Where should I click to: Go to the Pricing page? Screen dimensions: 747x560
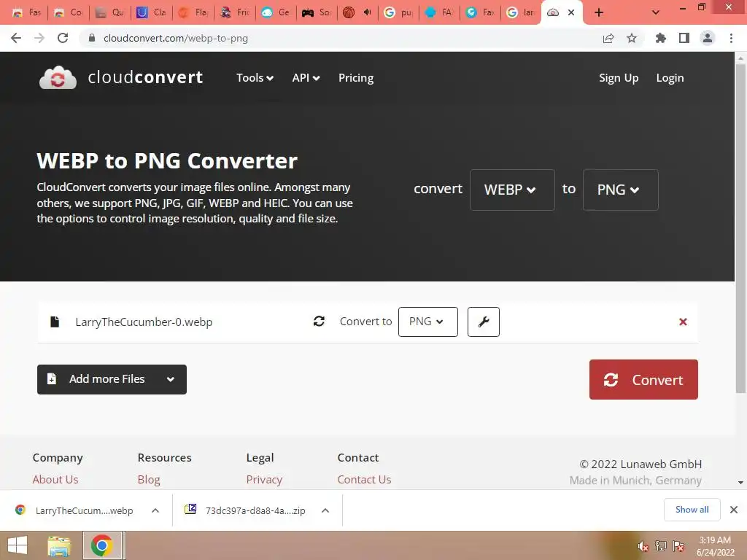tap(356, 77)
